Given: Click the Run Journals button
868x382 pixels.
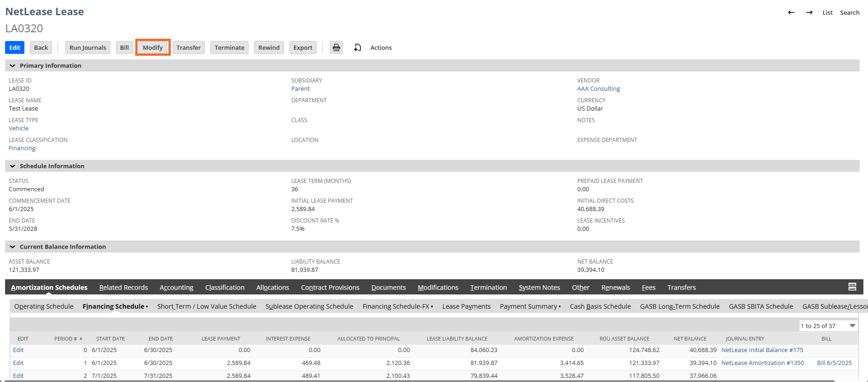Looking at the screenshot, I should [x=87, y=47].
